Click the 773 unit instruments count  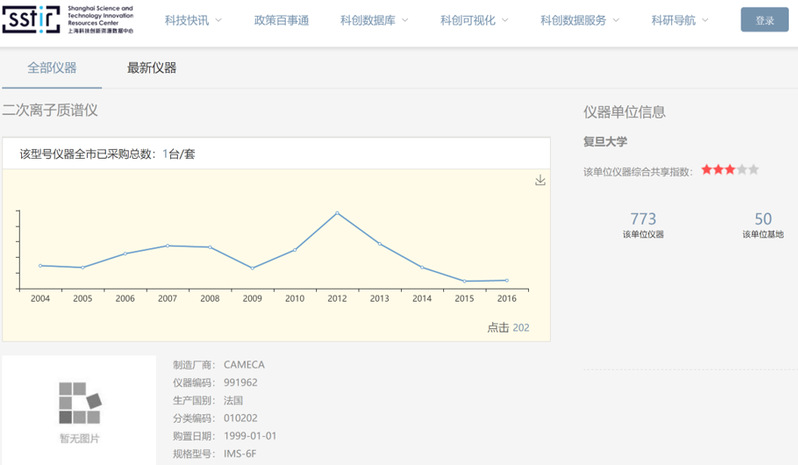643,219
